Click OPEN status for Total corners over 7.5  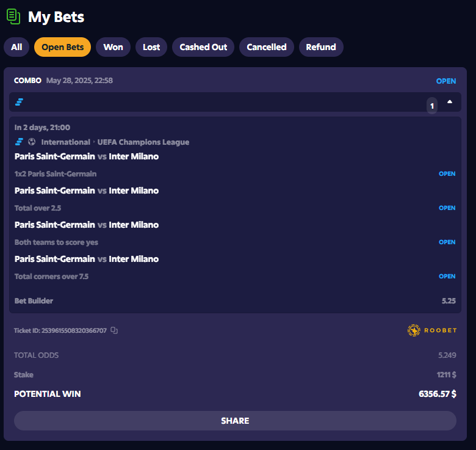tap(447, 277)
